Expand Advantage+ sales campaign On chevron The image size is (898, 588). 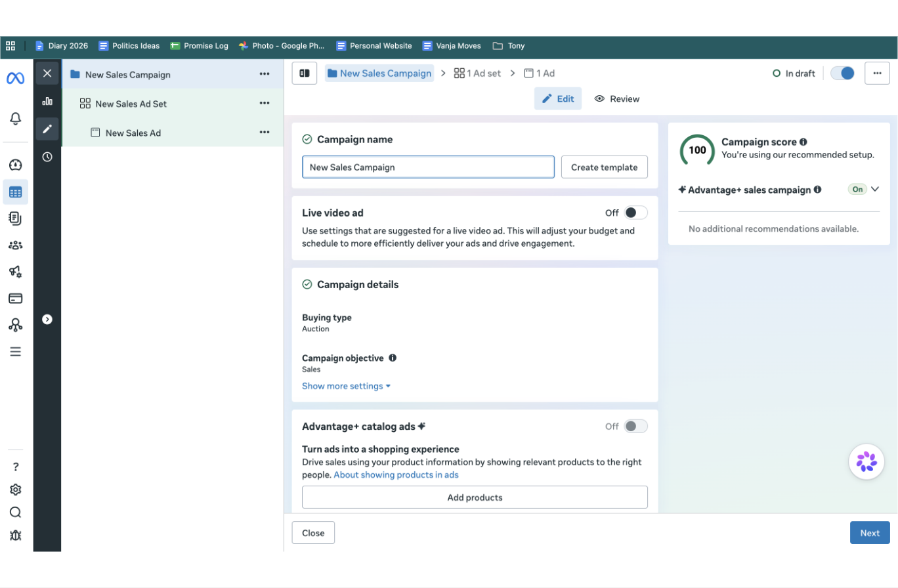(874, 189)
